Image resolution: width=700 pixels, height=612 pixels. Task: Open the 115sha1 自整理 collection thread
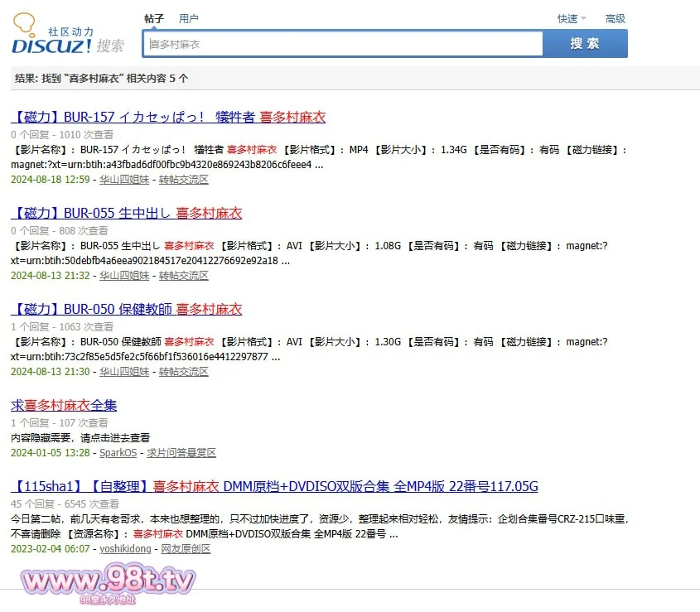pyautogui.click(x=274, y=486)
